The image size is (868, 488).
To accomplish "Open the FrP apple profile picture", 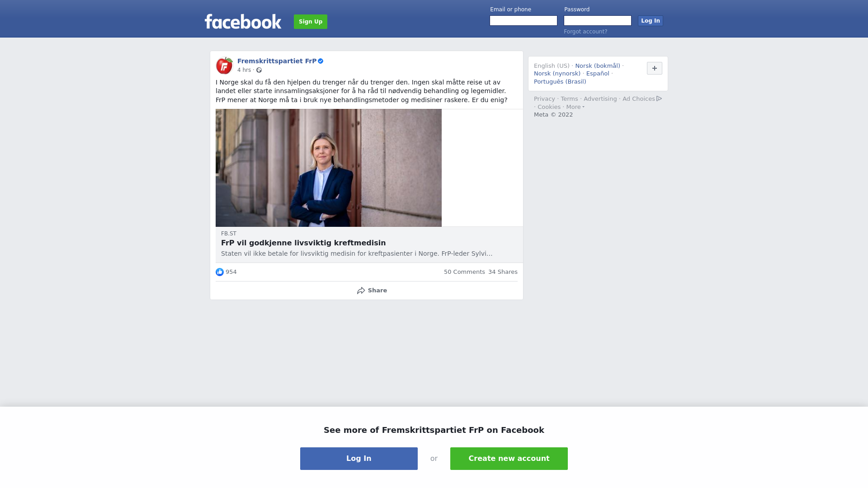I will click(x=224, y=66).
